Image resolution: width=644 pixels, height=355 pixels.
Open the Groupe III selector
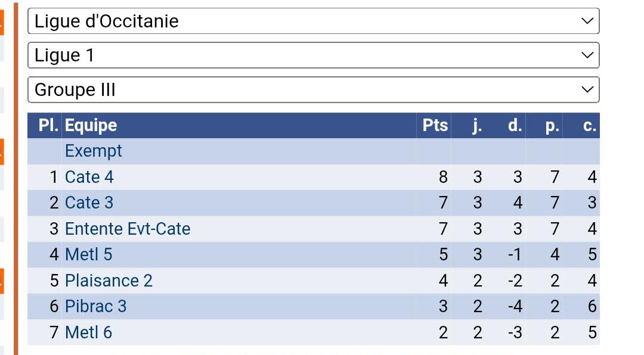[x=313, y=90]
